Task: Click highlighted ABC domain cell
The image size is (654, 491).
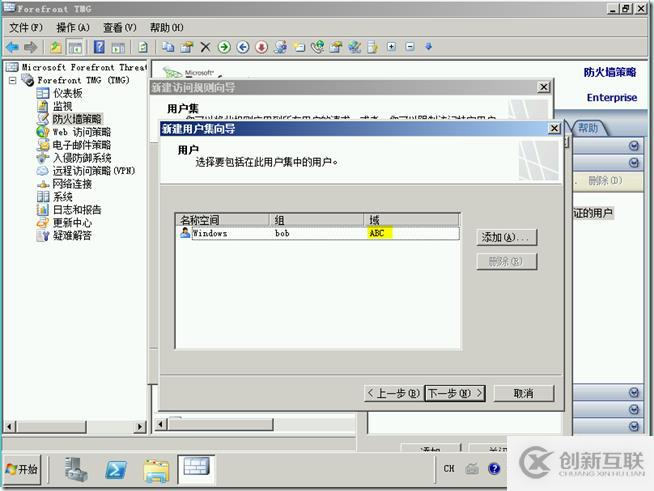Action: click(380, 233)
